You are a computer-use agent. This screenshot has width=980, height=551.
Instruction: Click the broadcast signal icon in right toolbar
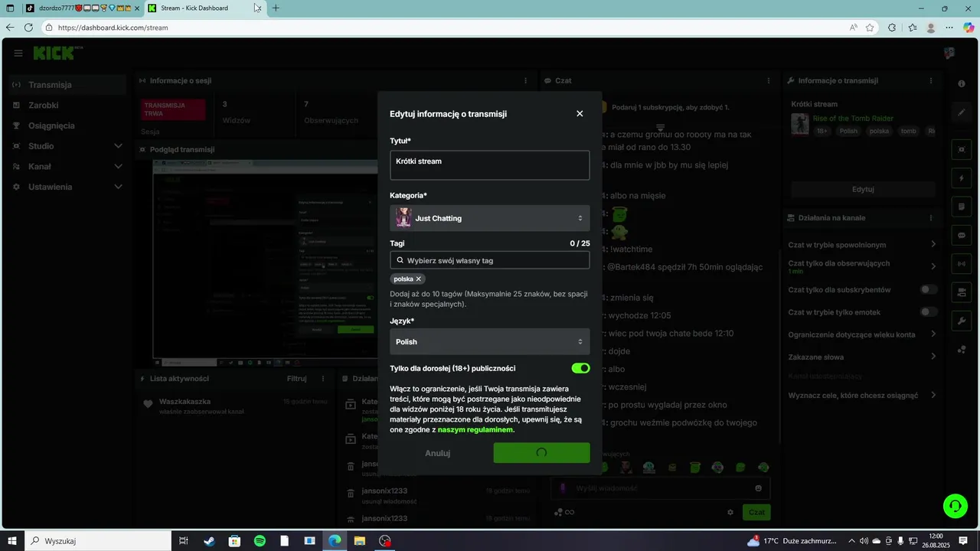pos(962,264)
